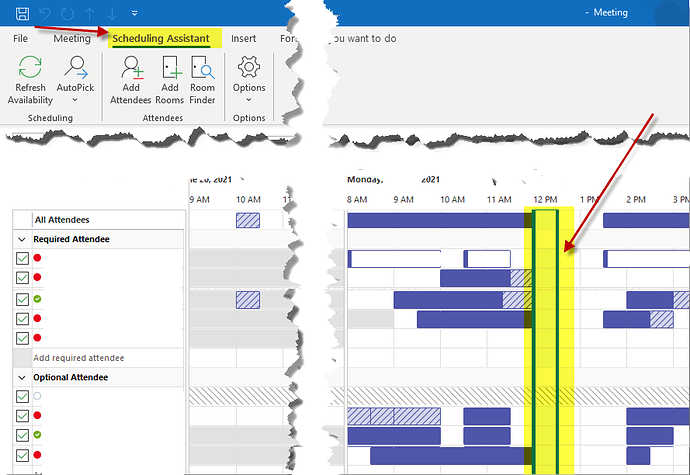Screen dimensions: 690x475
Task: Click the Undo arrow in the quick access toolbar
Action: click(43, 12)
